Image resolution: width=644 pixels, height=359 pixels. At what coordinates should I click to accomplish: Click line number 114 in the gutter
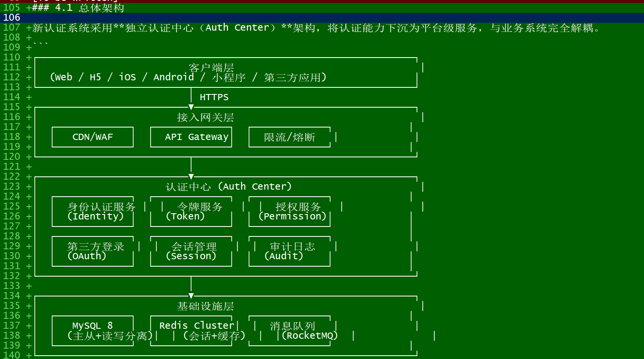coord(12,97)
